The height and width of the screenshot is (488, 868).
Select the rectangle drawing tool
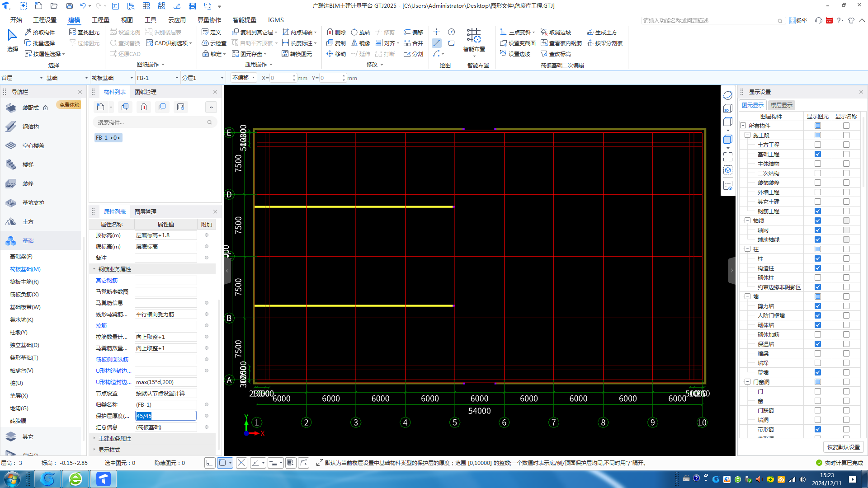[x=451, y=43]
